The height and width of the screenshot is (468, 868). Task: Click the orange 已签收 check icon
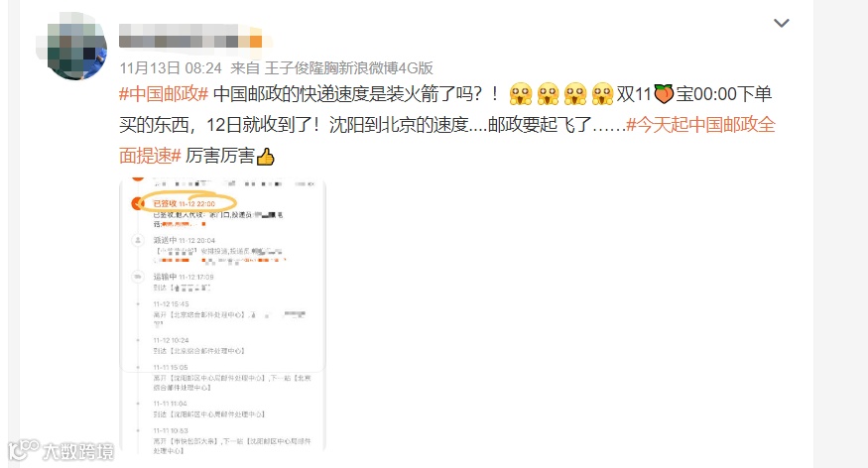click(137, 203)
